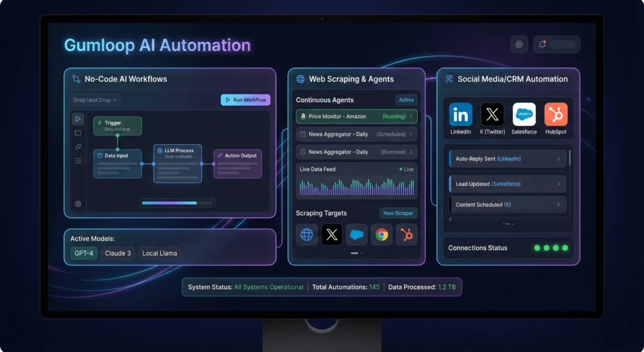Click Live Data Feed bar chart
Screen dimensions: 644x352
click(x=357, y=186)
